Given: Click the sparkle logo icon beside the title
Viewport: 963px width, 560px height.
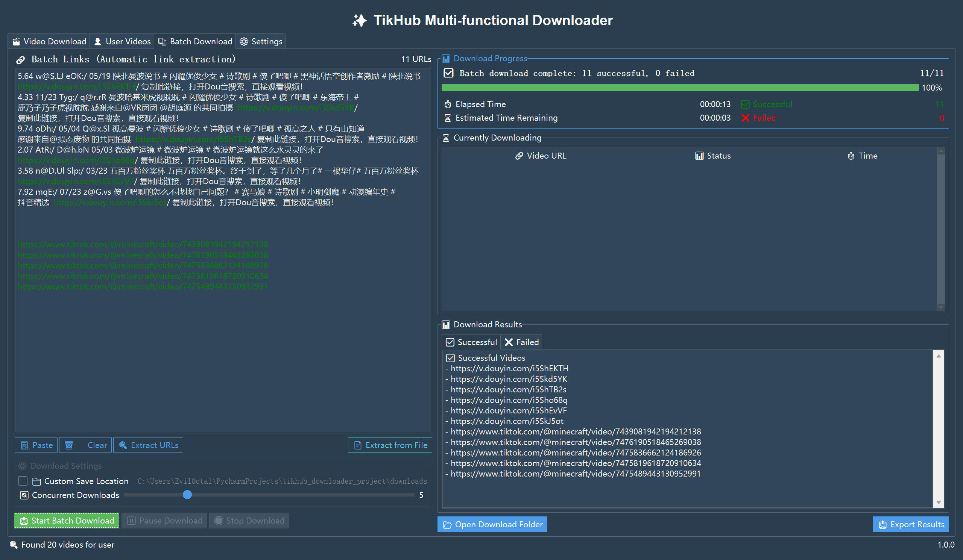Looking at the screenshot, I should (x=359, y=20).
